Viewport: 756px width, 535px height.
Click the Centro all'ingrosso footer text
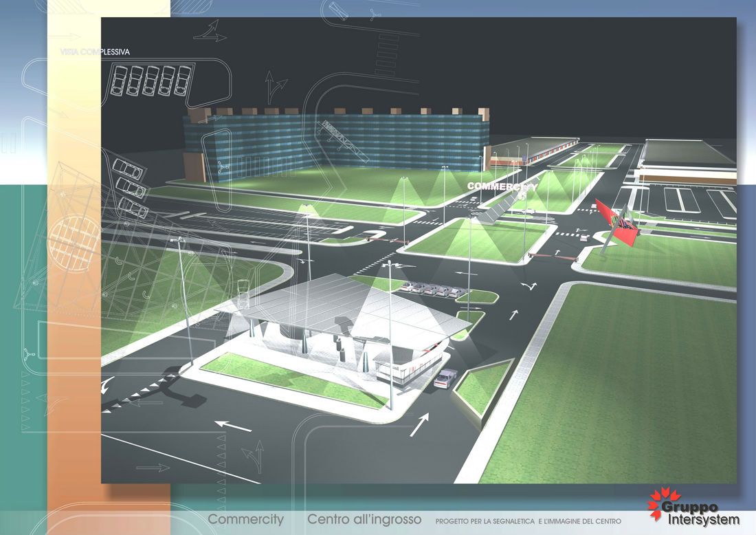364,519
